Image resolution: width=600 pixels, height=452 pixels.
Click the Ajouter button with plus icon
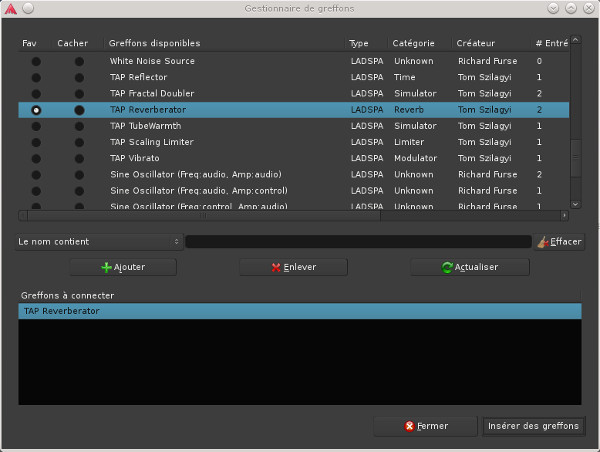click(123, 267)
